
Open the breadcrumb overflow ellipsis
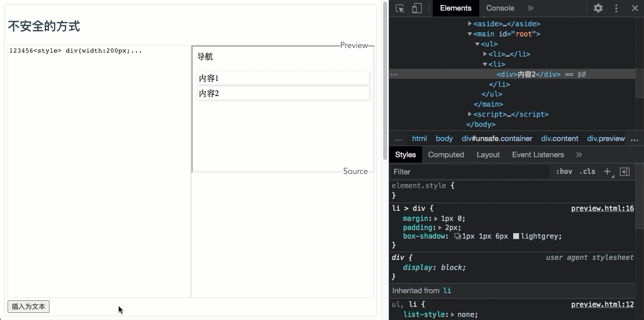(x=398, y=138)
